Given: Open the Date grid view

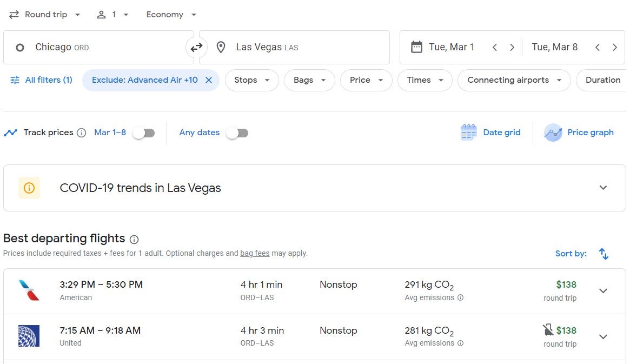Looking at the screenshot, I should (490, 133).
